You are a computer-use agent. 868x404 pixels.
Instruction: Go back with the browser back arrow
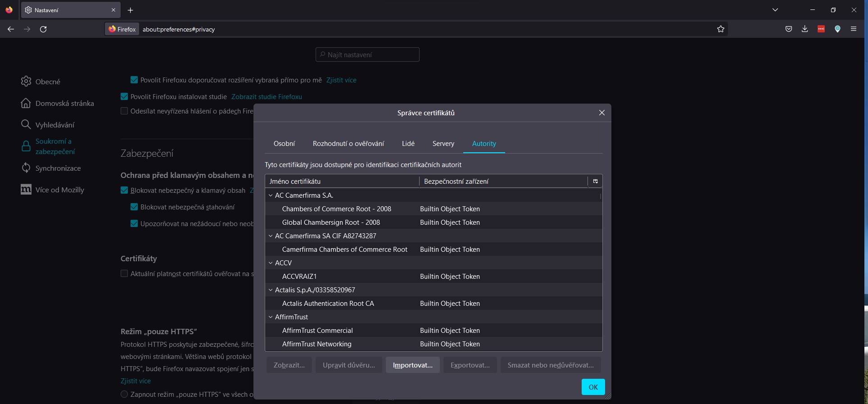pos(11,29)
